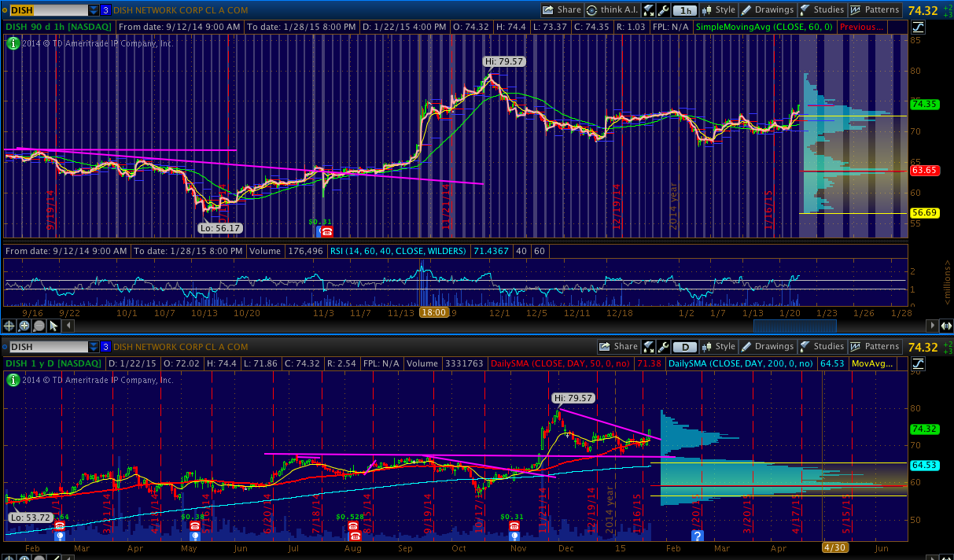Screen dimensions: 954x560
Task: Click the magnifier zoom-out icon below upper chart
Action: (x=39, y=325)
